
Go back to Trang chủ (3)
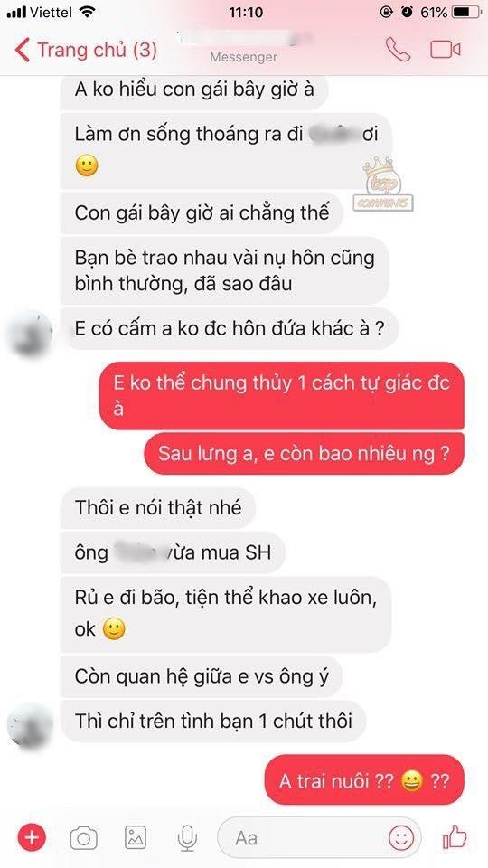coord(86,50)
